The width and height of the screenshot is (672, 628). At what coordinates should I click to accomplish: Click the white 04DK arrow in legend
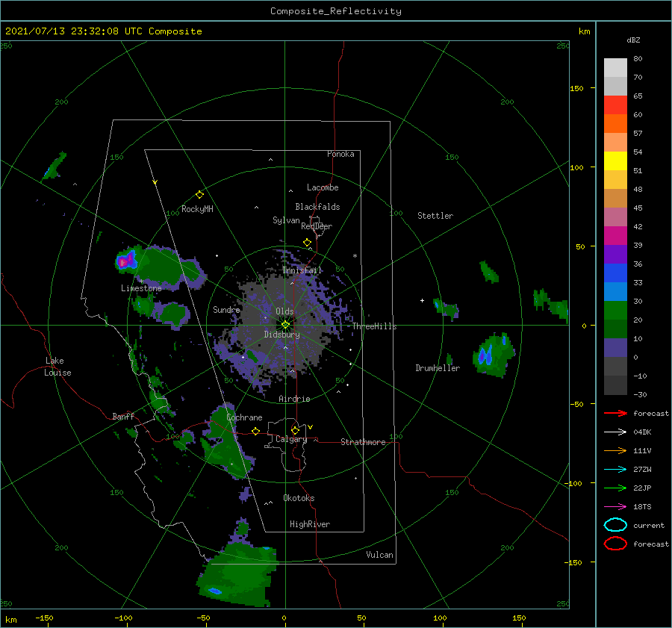[x=615, y=432]
